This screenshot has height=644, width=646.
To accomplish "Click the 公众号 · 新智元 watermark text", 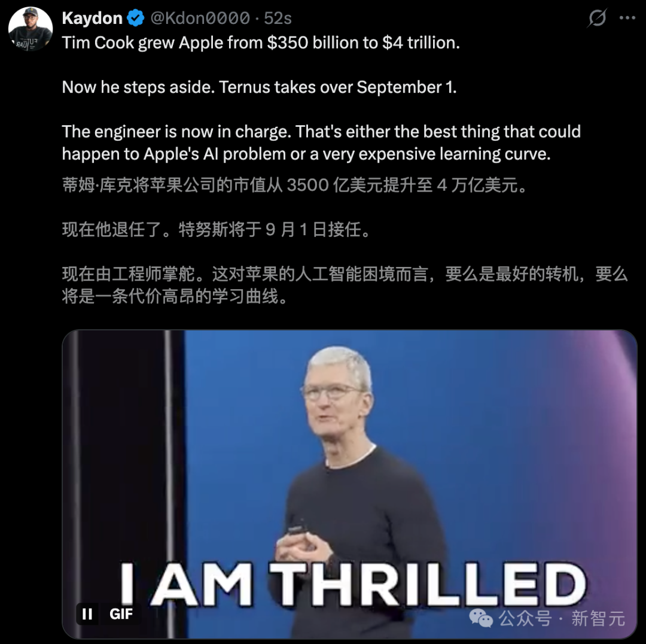I will (562, 618).
